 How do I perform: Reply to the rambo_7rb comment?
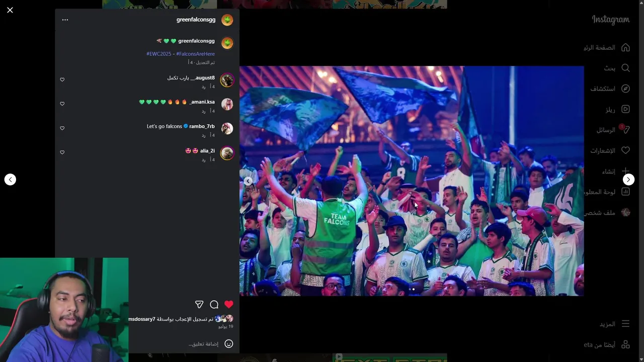(204, 135)
